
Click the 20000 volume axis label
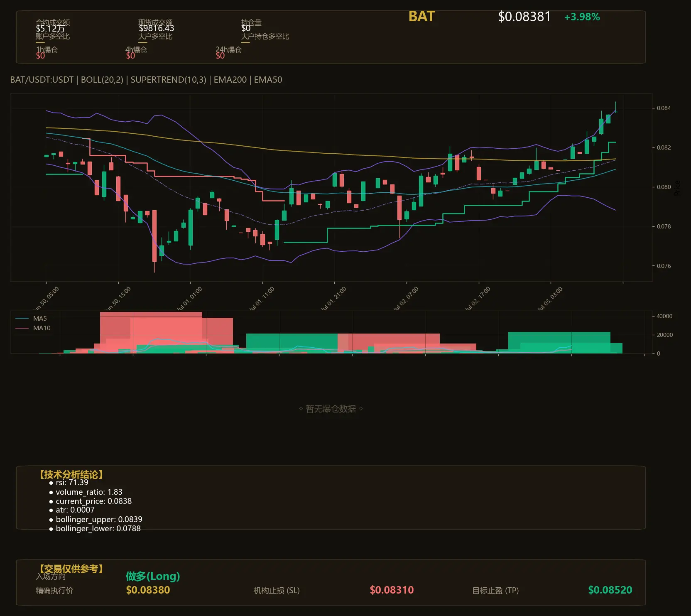click(664, 335)
